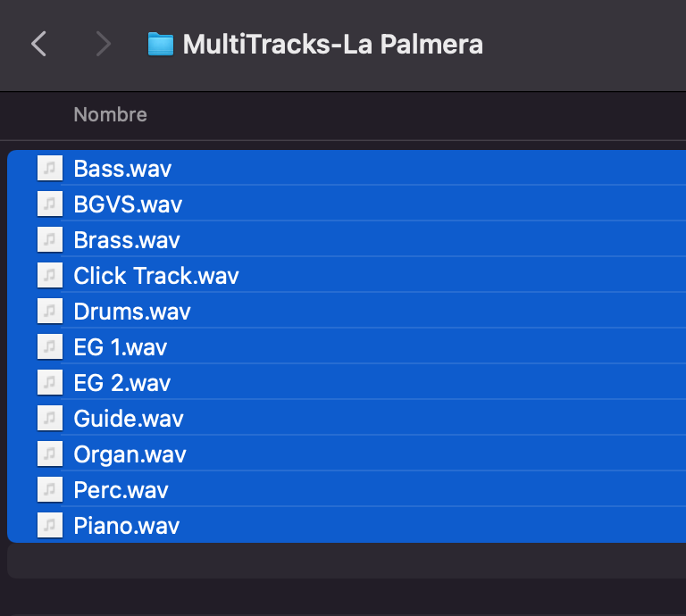Image resolution: width=686 pixels, height=616 pixels.
Task: Click the Bass.wav audio file icon
Action: (50, 168)
